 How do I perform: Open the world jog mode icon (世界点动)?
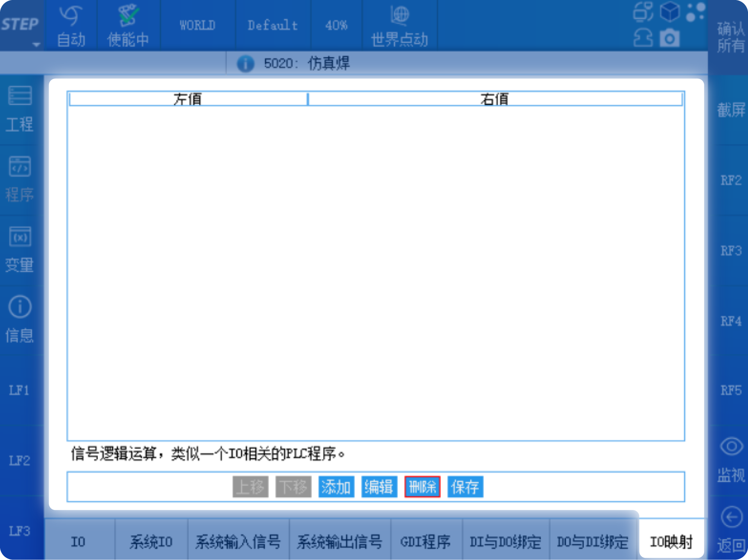coord(399,25)
